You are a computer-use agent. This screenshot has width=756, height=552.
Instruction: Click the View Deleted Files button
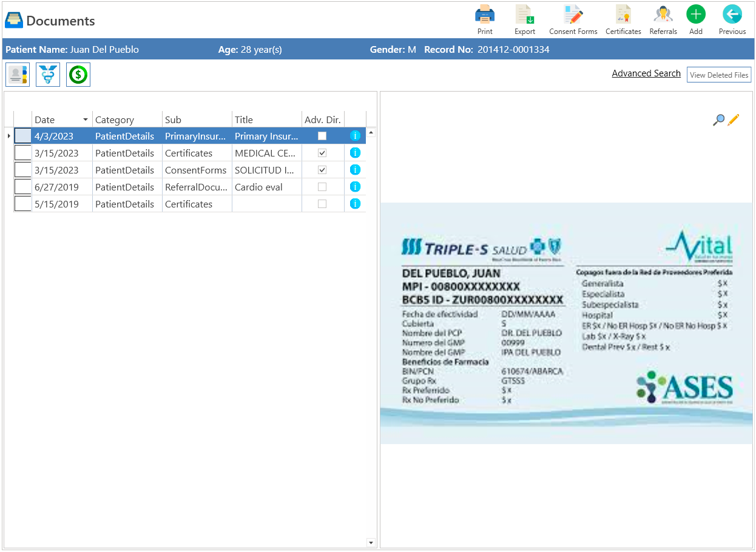point(719,75)
